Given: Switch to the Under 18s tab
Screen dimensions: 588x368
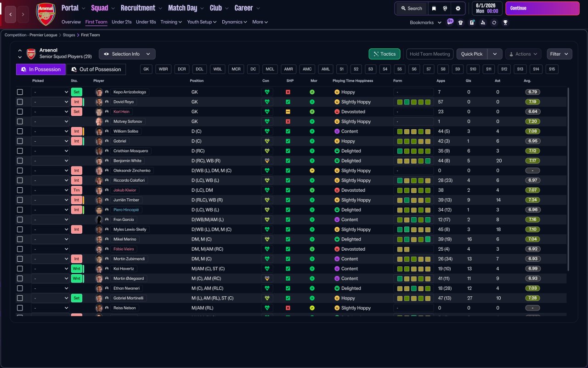Looking at the screenshot, I should coord(146,22).
